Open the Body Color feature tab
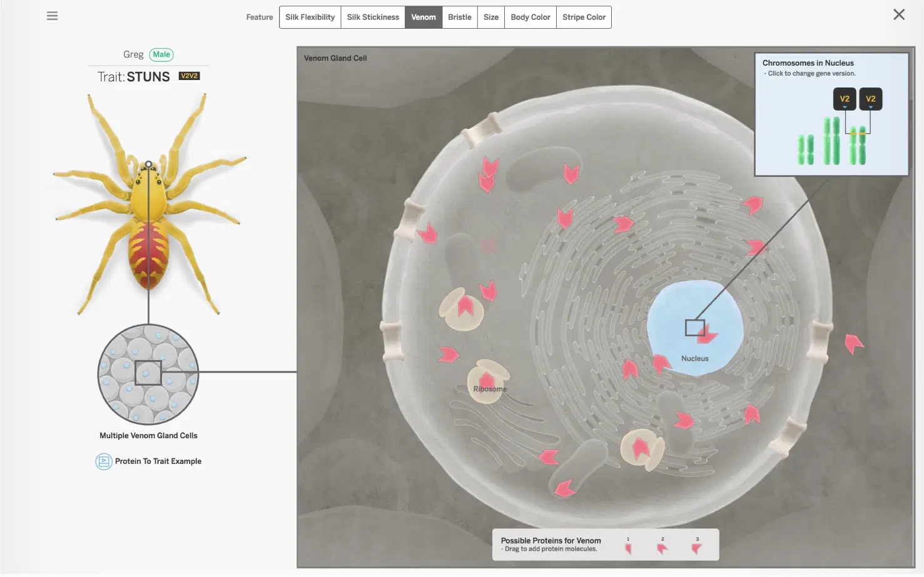Image resolution: width=924 pixels, height=577 pixels. click(x=530, y=17)
